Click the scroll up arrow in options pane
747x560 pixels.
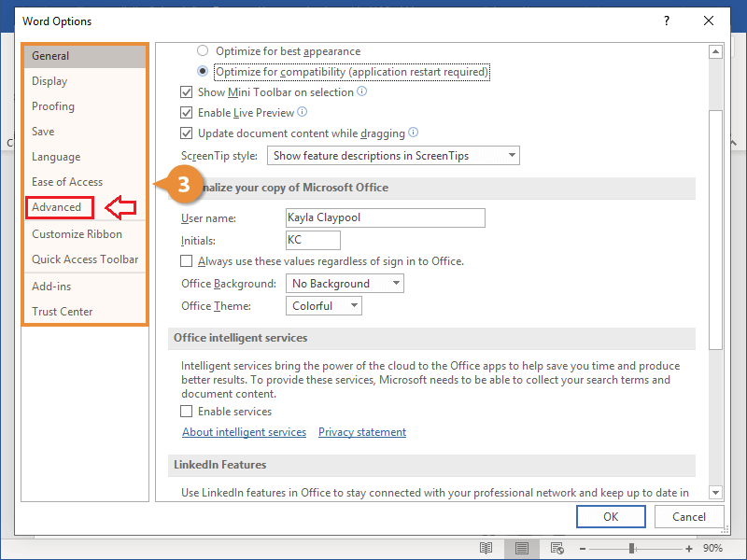tap(715, 51)
